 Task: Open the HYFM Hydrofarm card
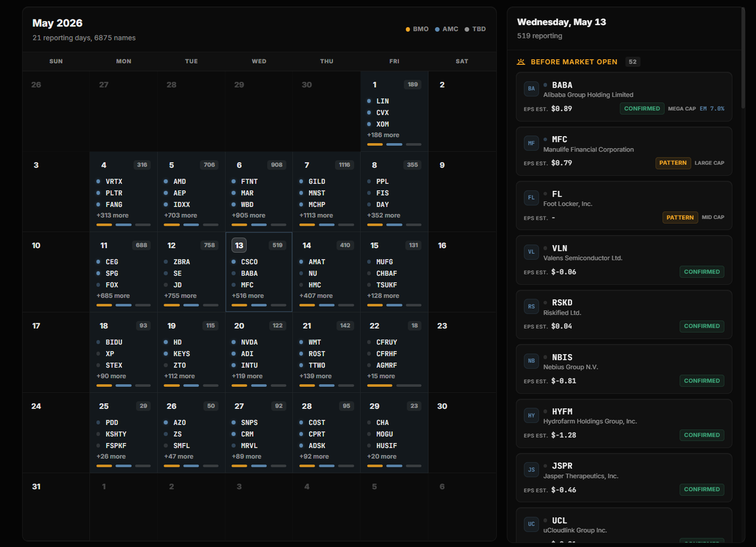pos(624,424)
